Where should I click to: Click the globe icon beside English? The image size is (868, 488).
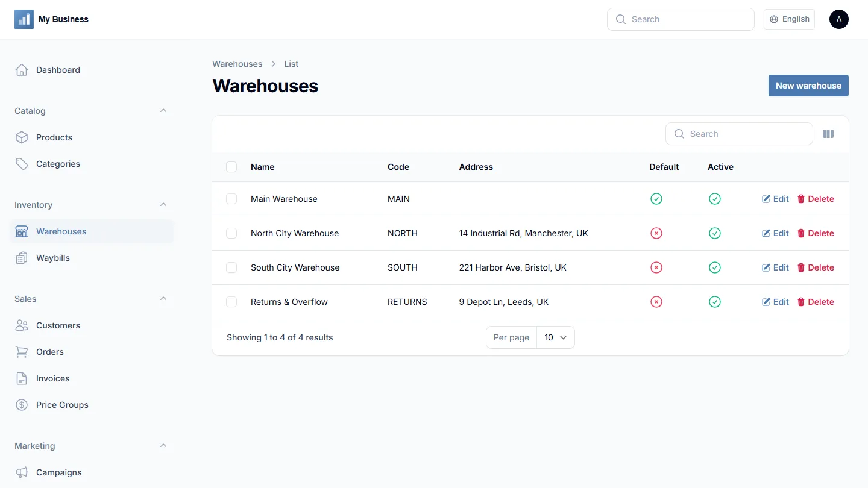coord(775,19)
